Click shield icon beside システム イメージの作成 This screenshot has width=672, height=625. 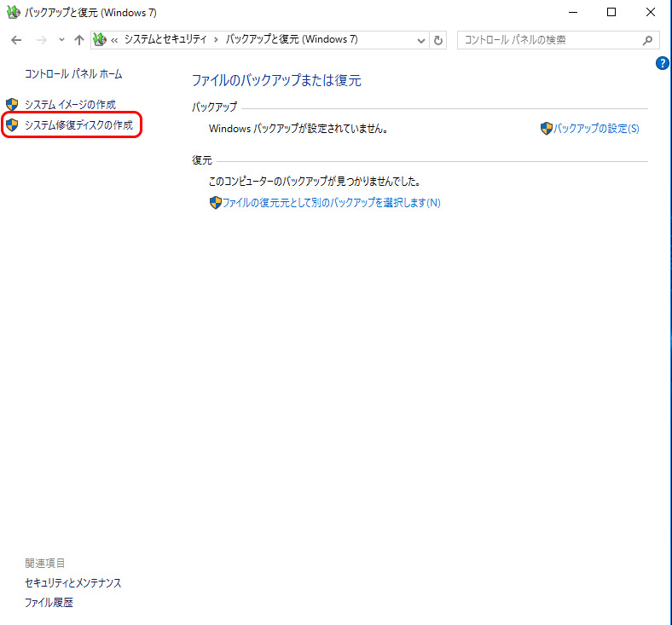(12, 105)
